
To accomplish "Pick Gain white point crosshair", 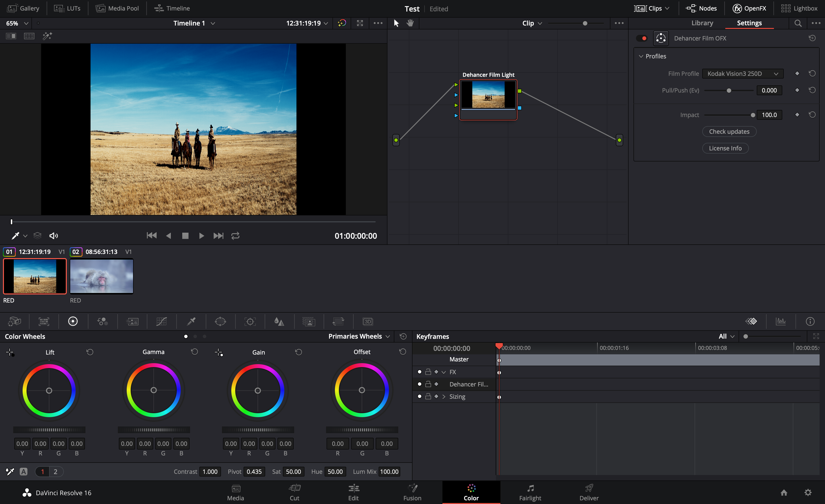I will (219, 352).
